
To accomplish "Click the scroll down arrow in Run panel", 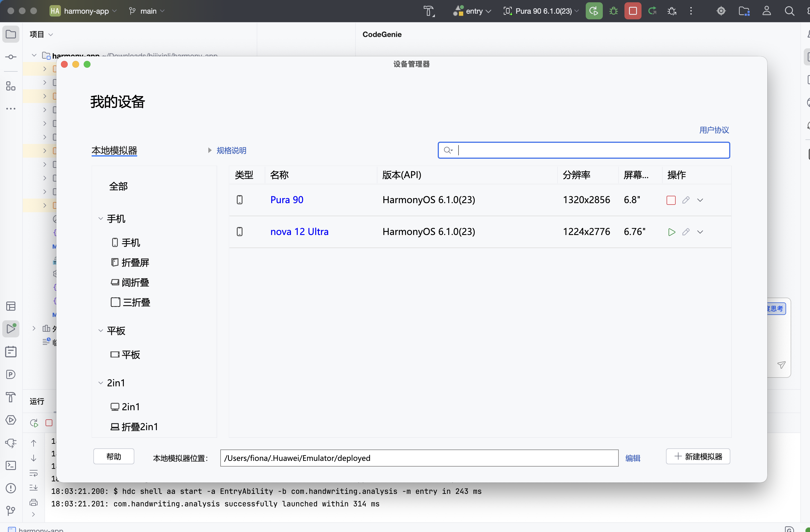I will [x=34, y=458].
